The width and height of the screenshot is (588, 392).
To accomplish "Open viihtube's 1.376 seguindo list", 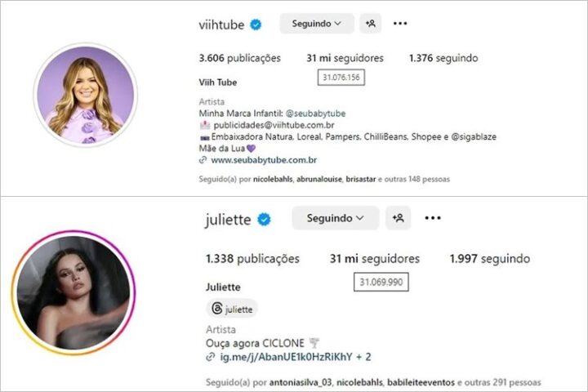I will (443, 58).
